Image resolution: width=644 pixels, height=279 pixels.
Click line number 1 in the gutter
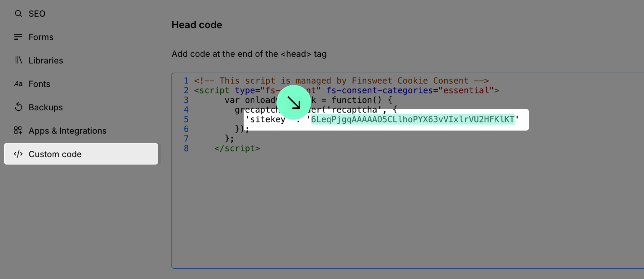[x=186, y=81]
